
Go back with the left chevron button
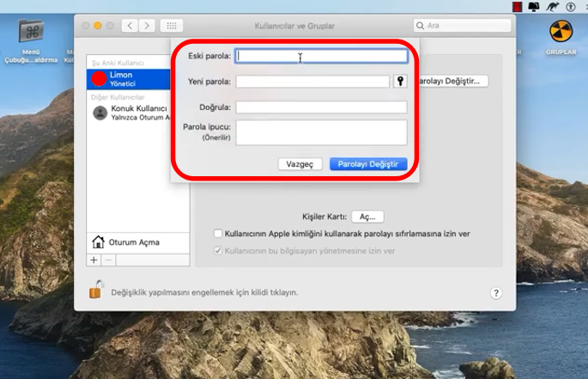click(130, 27)
